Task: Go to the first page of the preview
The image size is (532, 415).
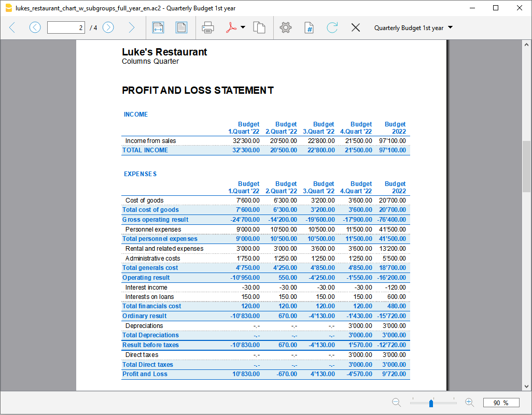Action: point(12,27)
